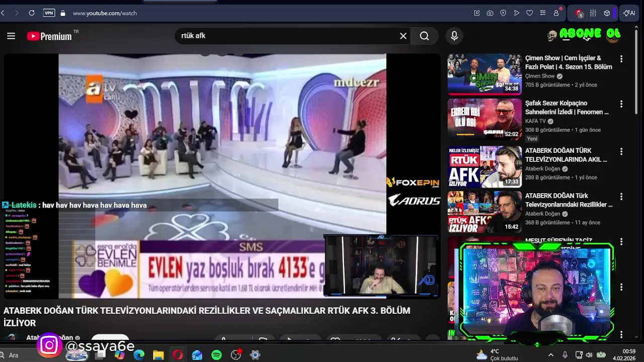This screenshot has width=644, height=362.
Task: Open Windows search "Ara" in taskbar
Action: click(14, 355)
